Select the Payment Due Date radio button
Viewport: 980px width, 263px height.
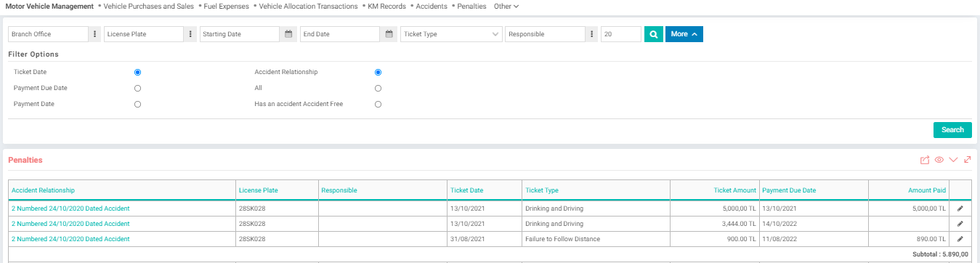[137, 88]
